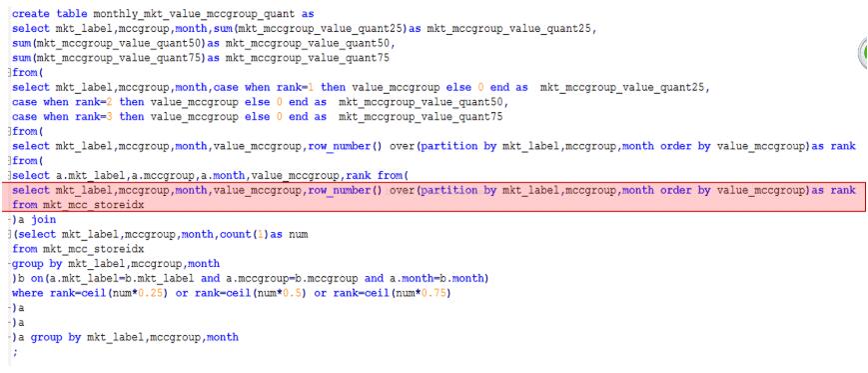
Task: Click 'rank=ceil(num*0.5)' expression
Action: [x=252, y=293]
